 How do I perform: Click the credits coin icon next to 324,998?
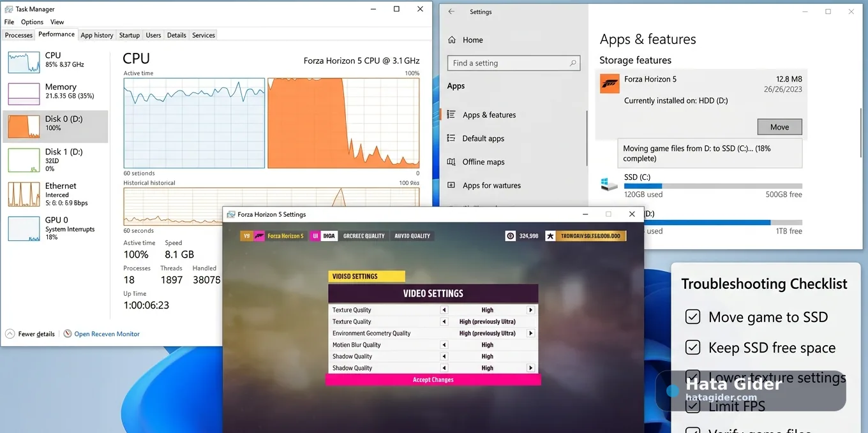pos(511,236)
